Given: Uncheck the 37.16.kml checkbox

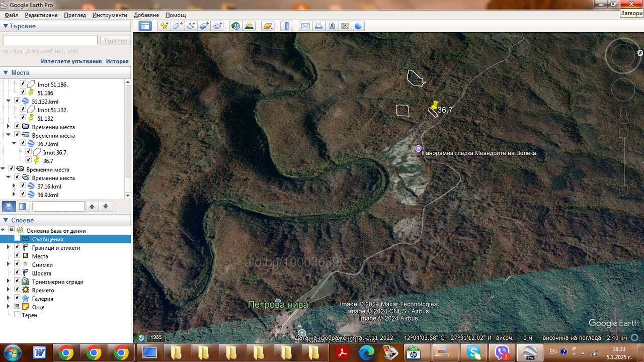Looking at the screenshot, I should [23, 186].
